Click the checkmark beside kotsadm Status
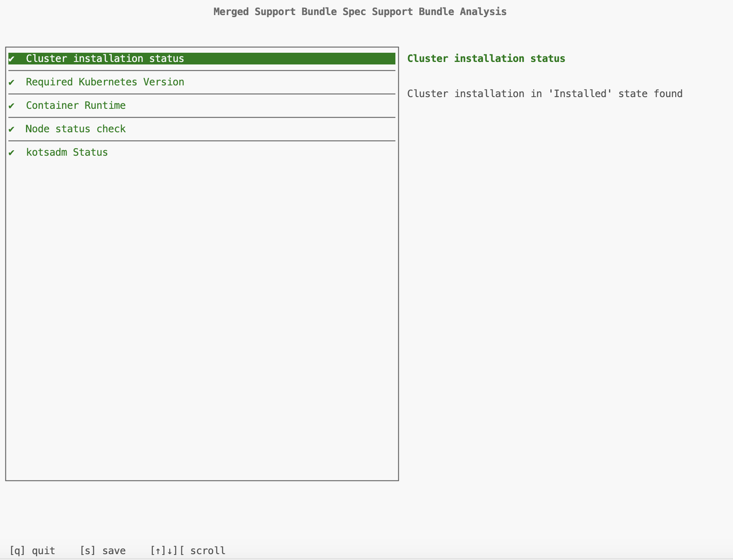 click(x=12, y=153)
